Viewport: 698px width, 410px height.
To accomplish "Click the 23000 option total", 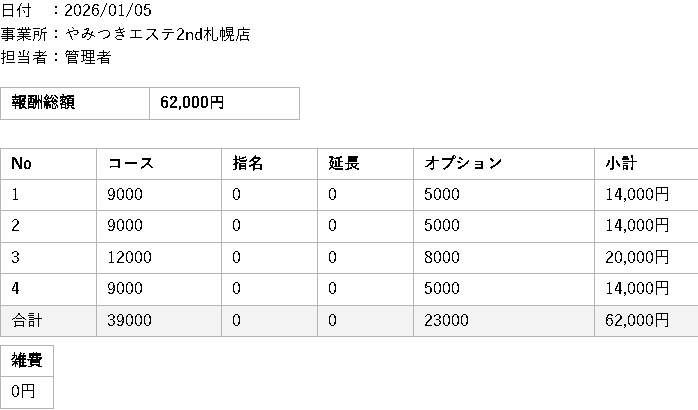I will (446, 320).
